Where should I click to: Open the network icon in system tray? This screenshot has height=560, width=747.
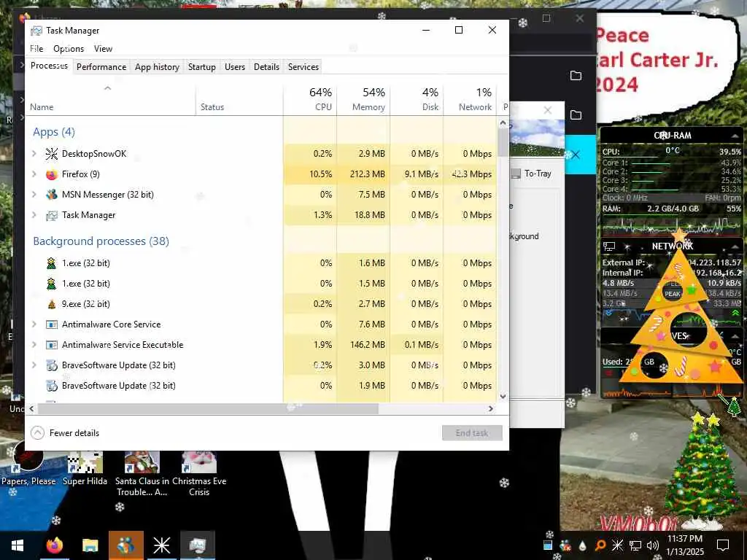[635, 545]
